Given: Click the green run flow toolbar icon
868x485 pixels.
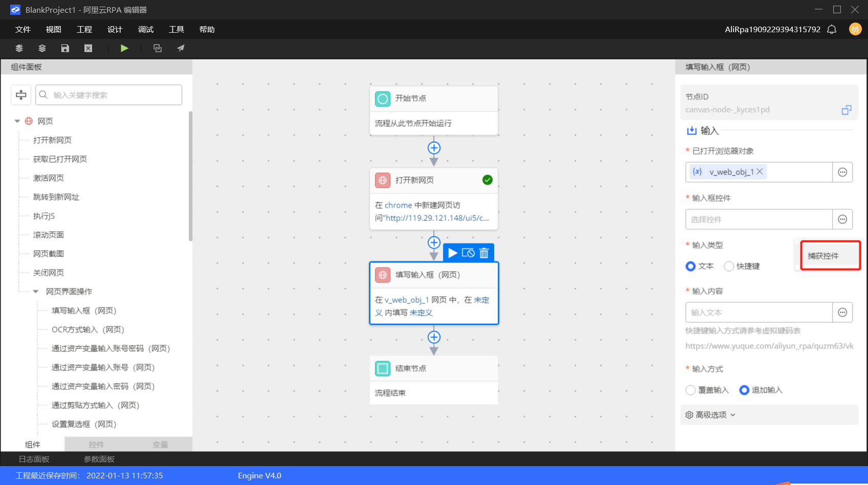Looking at the screenshot, I should 124,48.
